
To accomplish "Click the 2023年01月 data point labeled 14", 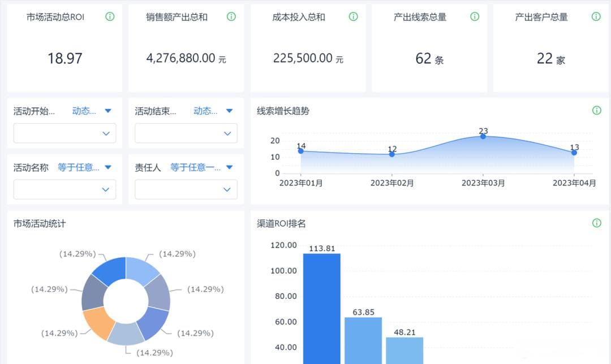I will (x=301, y=151).
